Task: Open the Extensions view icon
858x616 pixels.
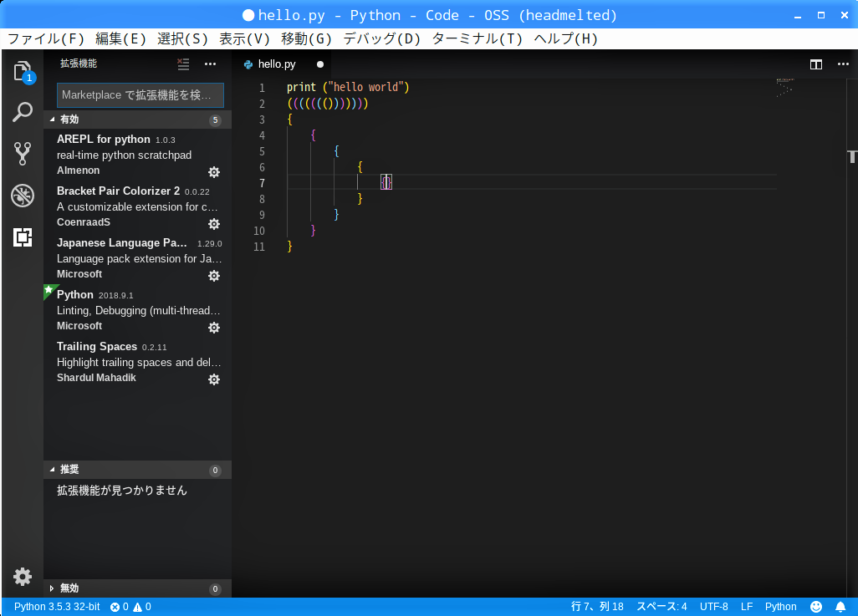Action: pyautogui.click(x=23, y=237)
